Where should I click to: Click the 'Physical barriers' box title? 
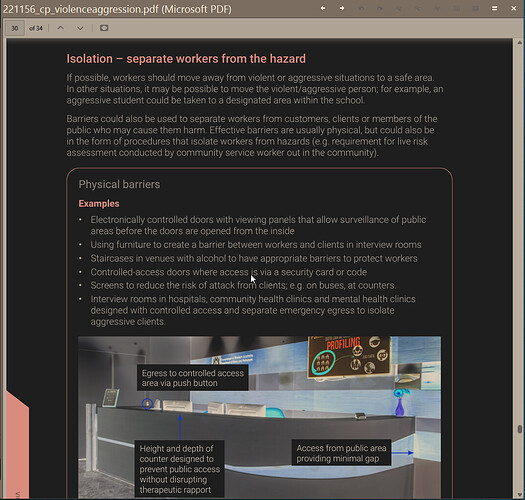coord(120,184)
